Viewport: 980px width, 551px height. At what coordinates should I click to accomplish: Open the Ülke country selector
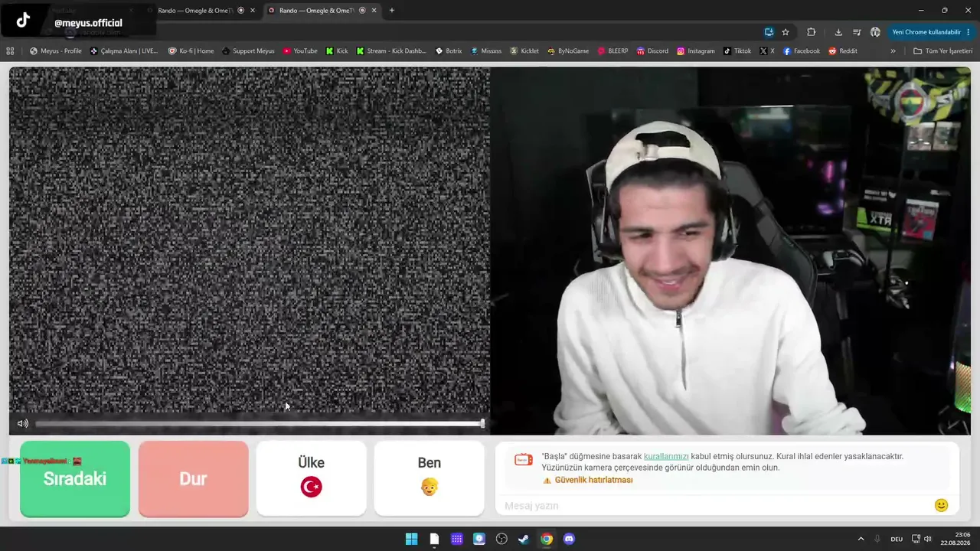(x=311, y=479)
